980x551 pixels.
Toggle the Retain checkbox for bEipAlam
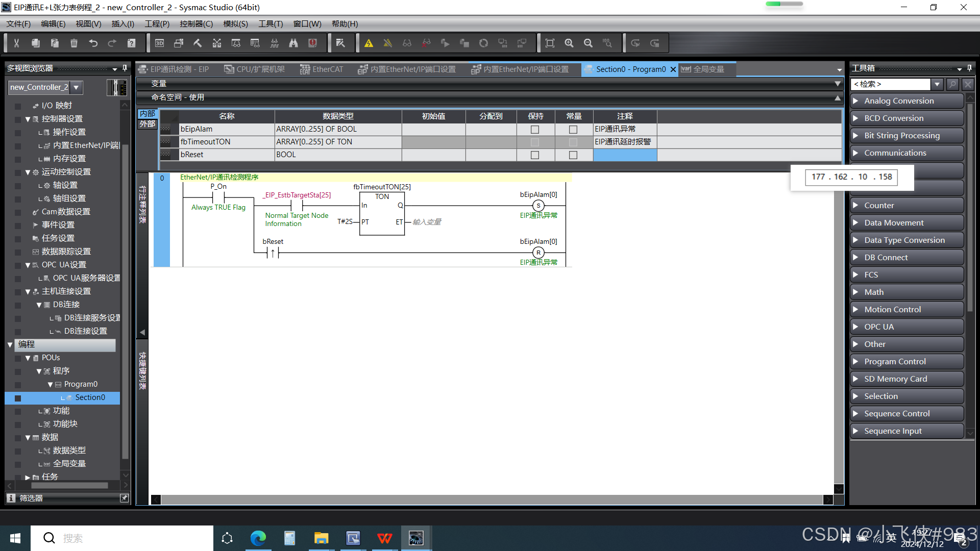point(535,130)
